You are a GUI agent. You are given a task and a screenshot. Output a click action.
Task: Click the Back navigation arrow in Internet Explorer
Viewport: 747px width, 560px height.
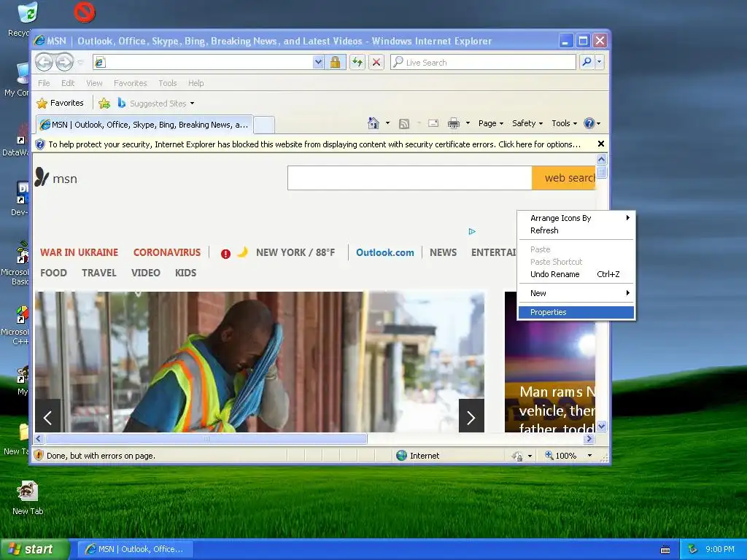pyautogui.click(x=44, y=63)
